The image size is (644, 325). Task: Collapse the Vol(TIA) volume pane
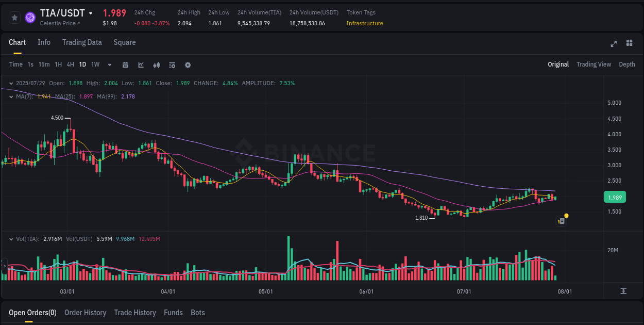(x=11, y=239)
